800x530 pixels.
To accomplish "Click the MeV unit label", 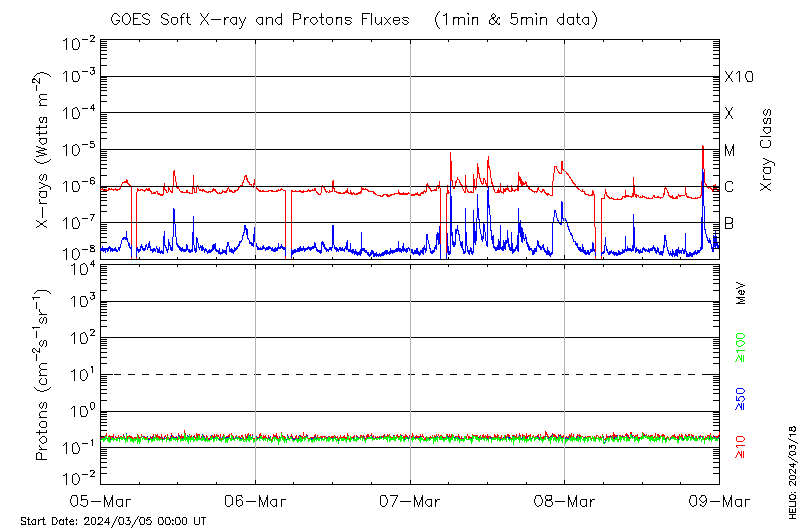I will (x=742, y=293).
